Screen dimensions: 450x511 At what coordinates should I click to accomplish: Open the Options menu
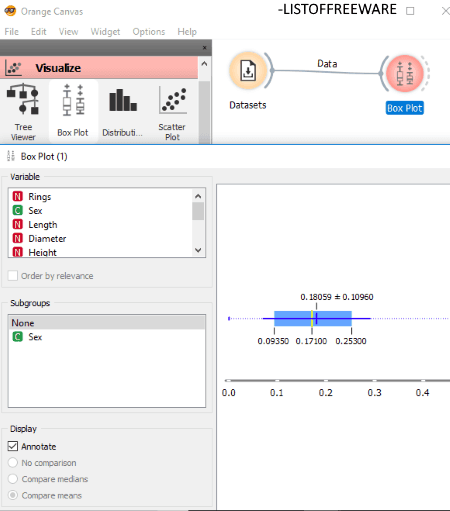pos(149,32)
